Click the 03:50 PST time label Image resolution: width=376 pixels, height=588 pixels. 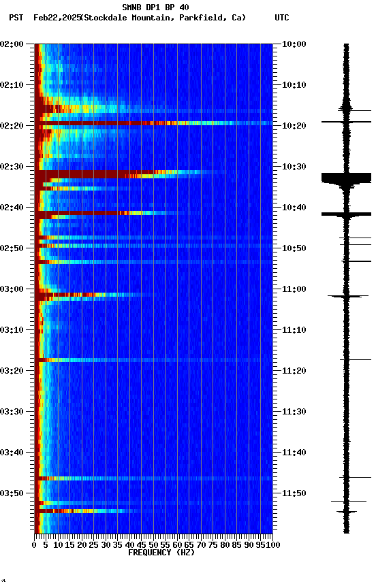pyautogui.click(x=12, y=493)
